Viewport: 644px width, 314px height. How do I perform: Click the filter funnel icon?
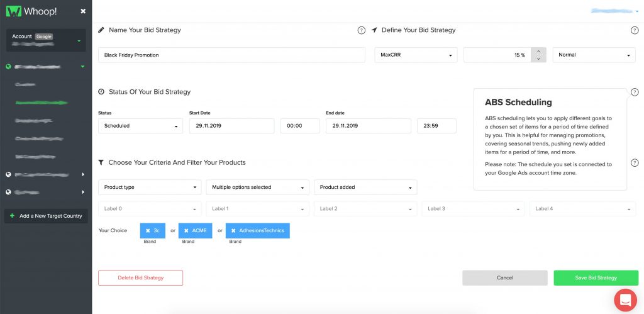pyautogui.click(x=101, y=163)
